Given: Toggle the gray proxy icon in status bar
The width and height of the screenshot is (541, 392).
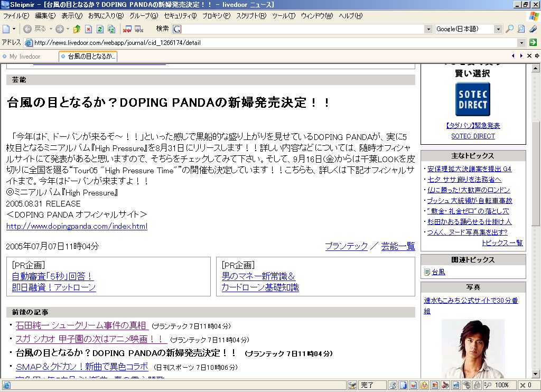Looking at the screenshot, I should coord(467,385).
